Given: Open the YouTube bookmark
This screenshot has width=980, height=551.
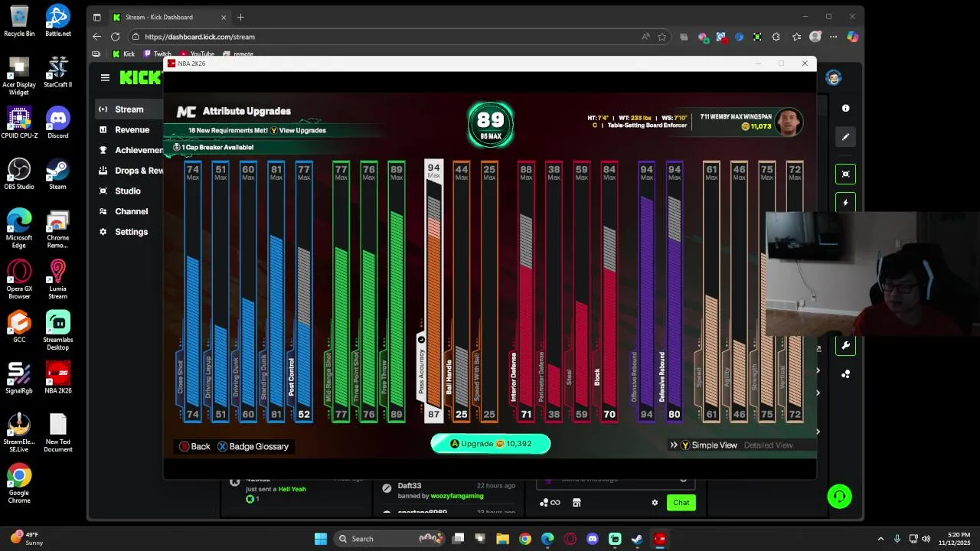Looking at the screenshot, I should 197,54.
